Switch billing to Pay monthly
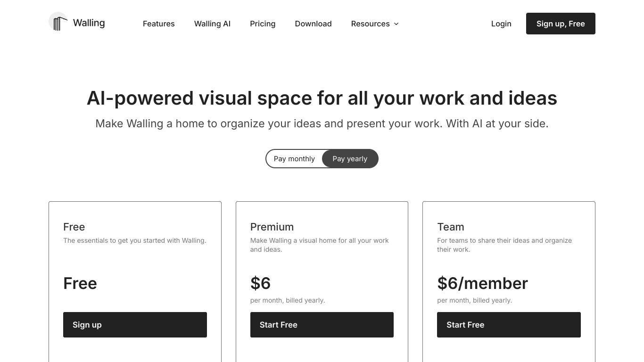The width and height of the screenshot is (644, 362). [x=294, y=159]
